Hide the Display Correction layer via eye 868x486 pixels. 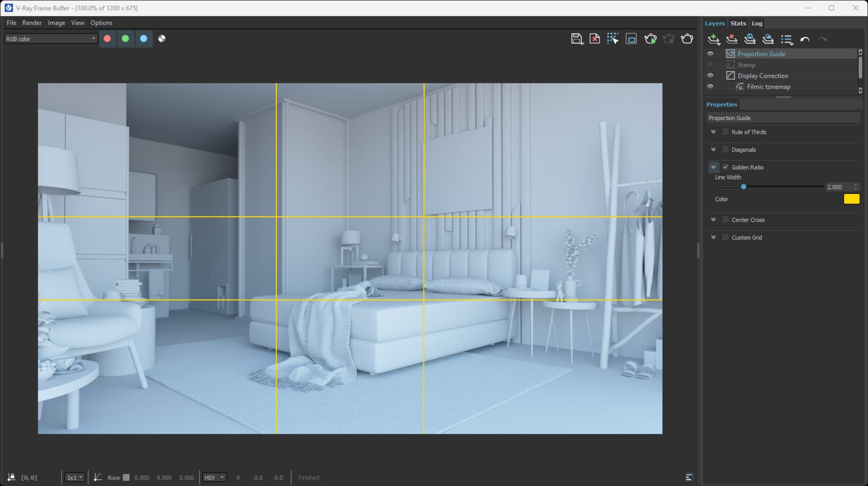click(710, 75)
